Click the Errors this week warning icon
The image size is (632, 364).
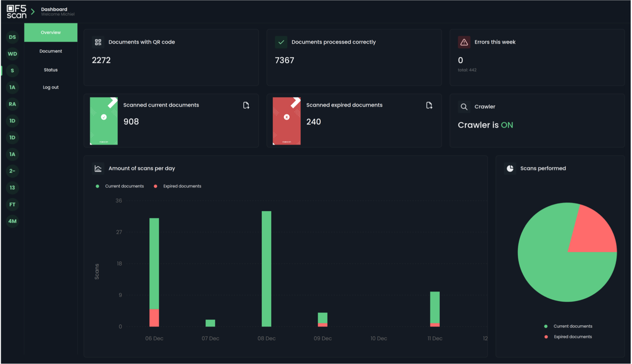(x=464, y=42)
